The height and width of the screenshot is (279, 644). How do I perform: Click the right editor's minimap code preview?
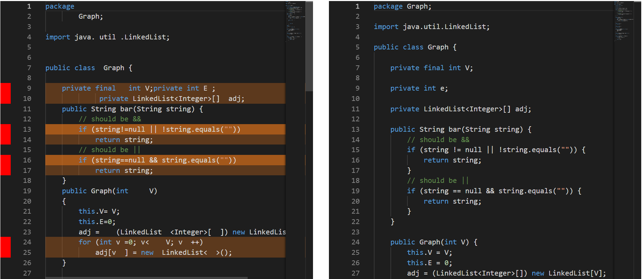(x=624, y=21)
